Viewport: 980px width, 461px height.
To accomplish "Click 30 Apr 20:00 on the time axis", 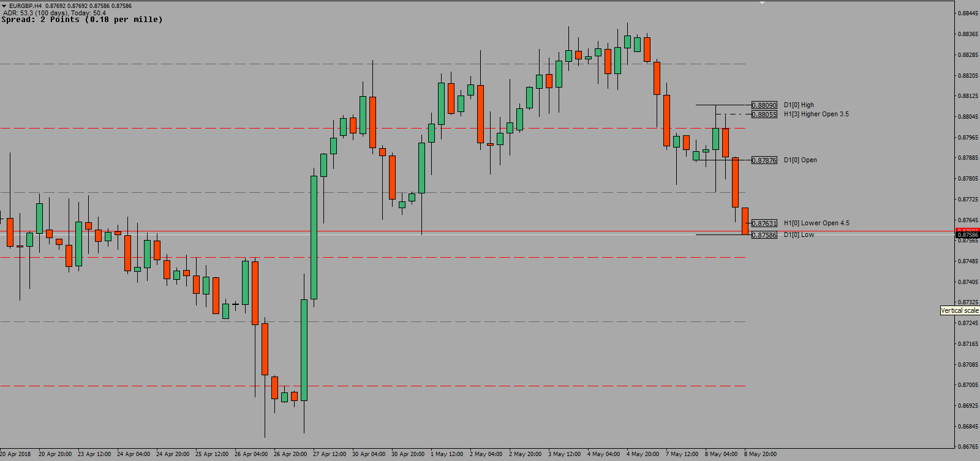I will pos(408,454).
